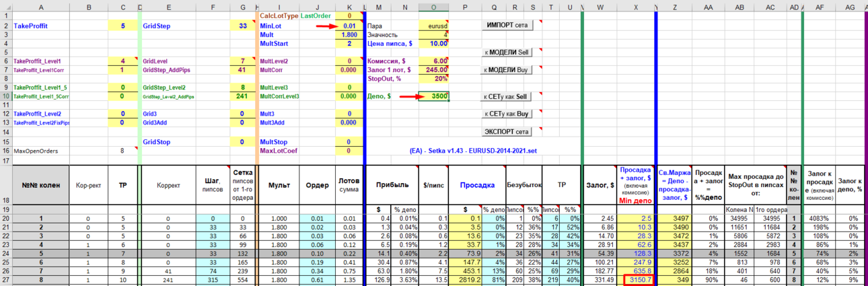
Task: Select column header P
Action: click(x=465, y=7)
